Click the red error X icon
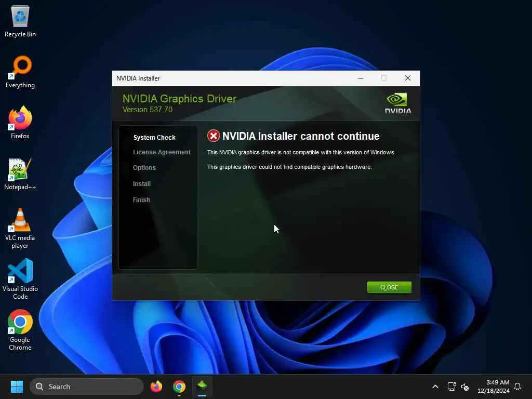Screen dimensions: 532x399 pos(214,136)
